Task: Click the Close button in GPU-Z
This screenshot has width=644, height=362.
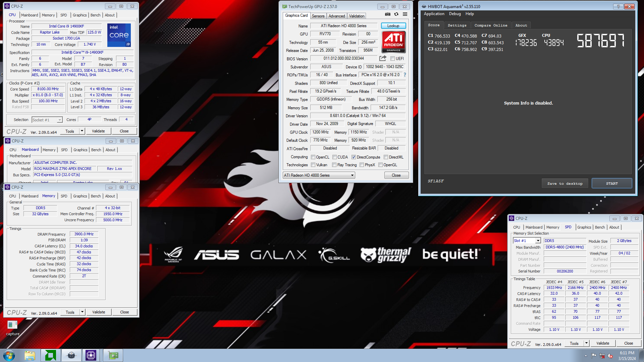Action: point(396,175)
